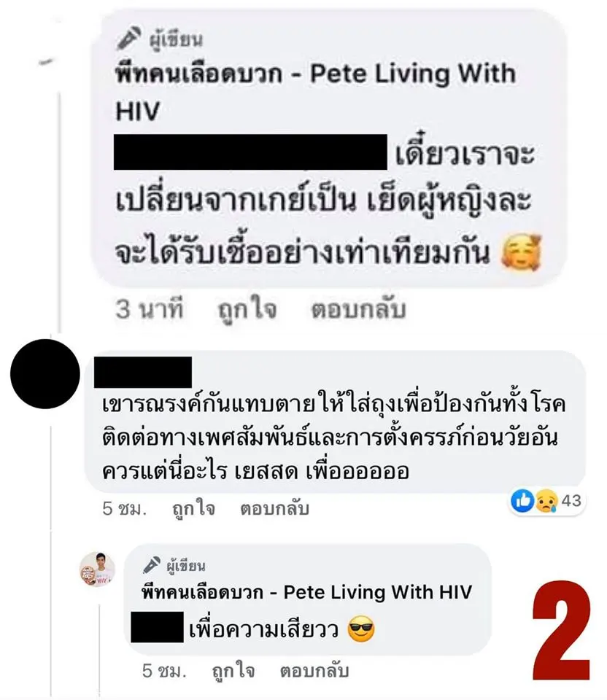Open the page name link in the top comment
The image size is (607, 700).
[x=316, y=92]
